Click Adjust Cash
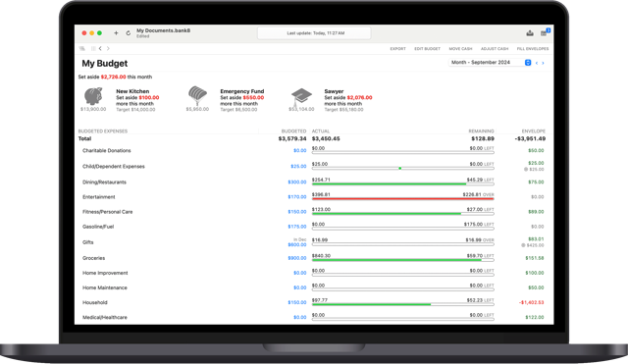Image resolution: width=628 pixels, height=364 pixels. [x=495, y=49]
